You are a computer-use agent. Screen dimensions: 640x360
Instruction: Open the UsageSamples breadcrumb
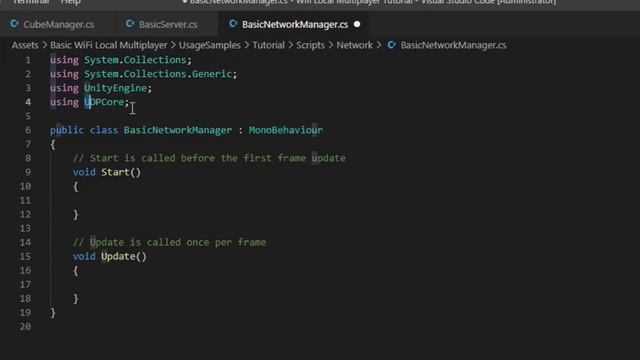(210, 45)
